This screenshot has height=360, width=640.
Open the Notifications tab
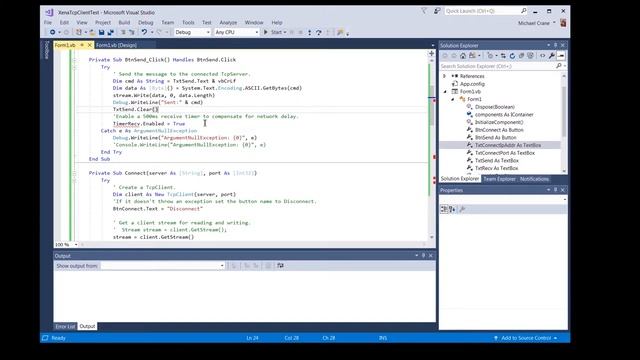[534, 179]
